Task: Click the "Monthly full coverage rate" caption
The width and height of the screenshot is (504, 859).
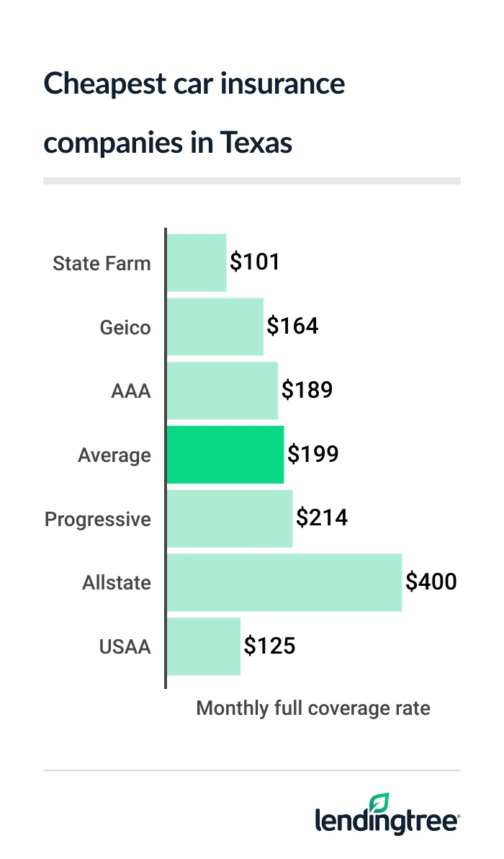Action: point(313,708)
